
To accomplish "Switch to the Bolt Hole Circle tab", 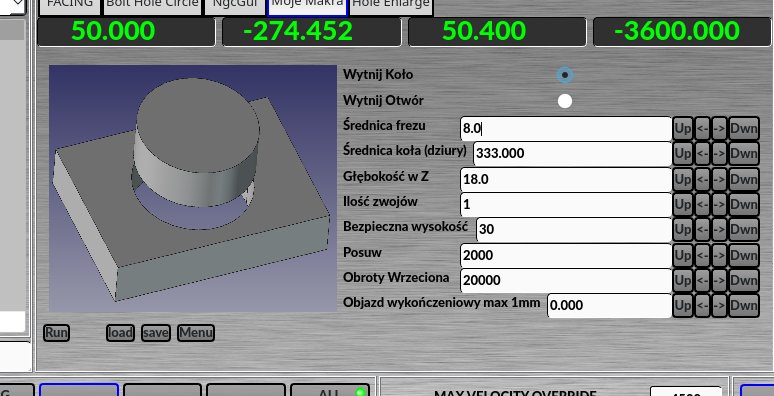I will pos(152,5).
